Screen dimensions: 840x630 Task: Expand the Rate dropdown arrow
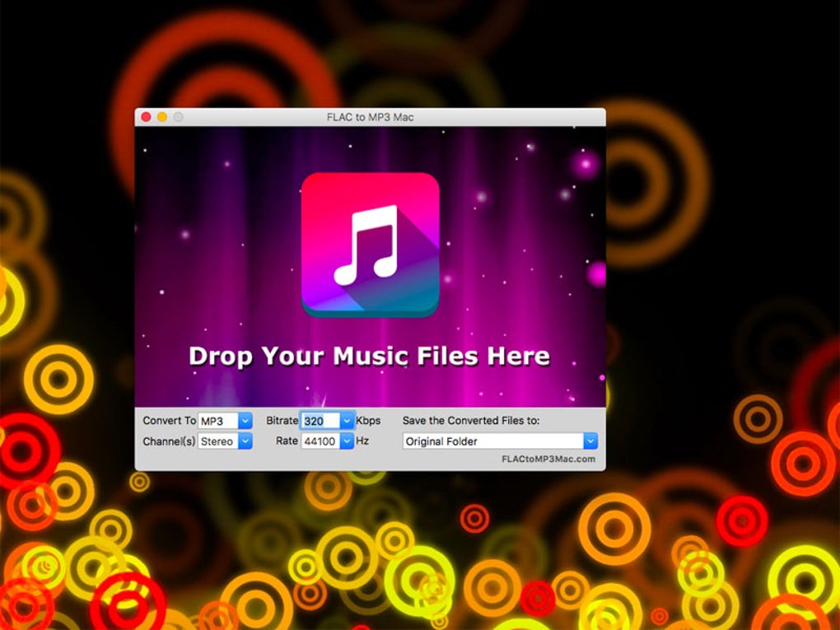348,441
